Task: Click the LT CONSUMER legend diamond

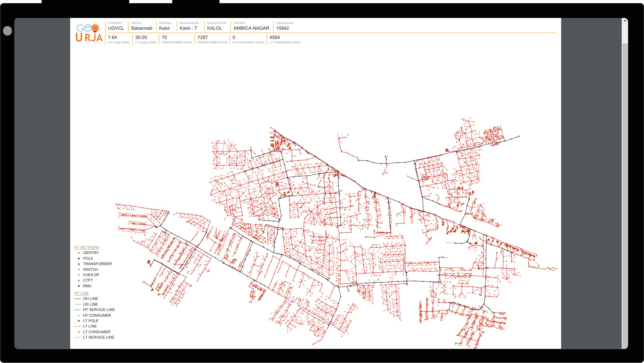Action: pos(79,332)
